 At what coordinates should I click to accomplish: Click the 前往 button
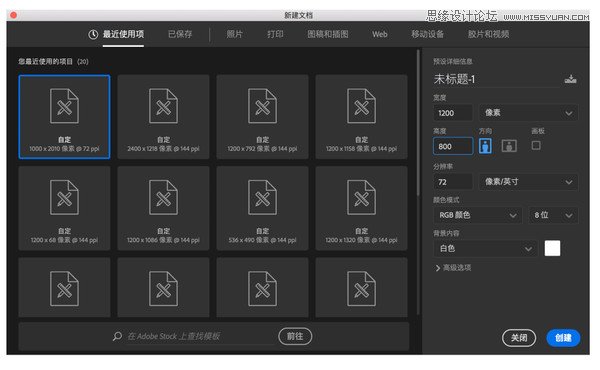pyautogui.click(x=295, y=336)
